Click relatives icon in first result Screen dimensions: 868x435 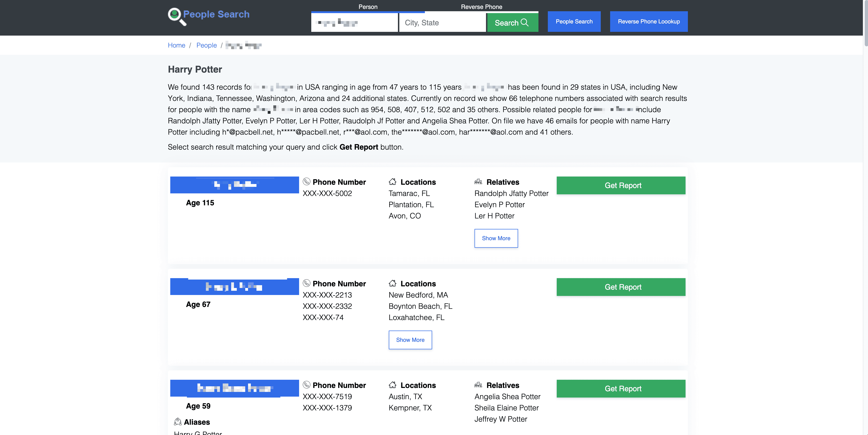pyautogui.click(x=478, y=182)
